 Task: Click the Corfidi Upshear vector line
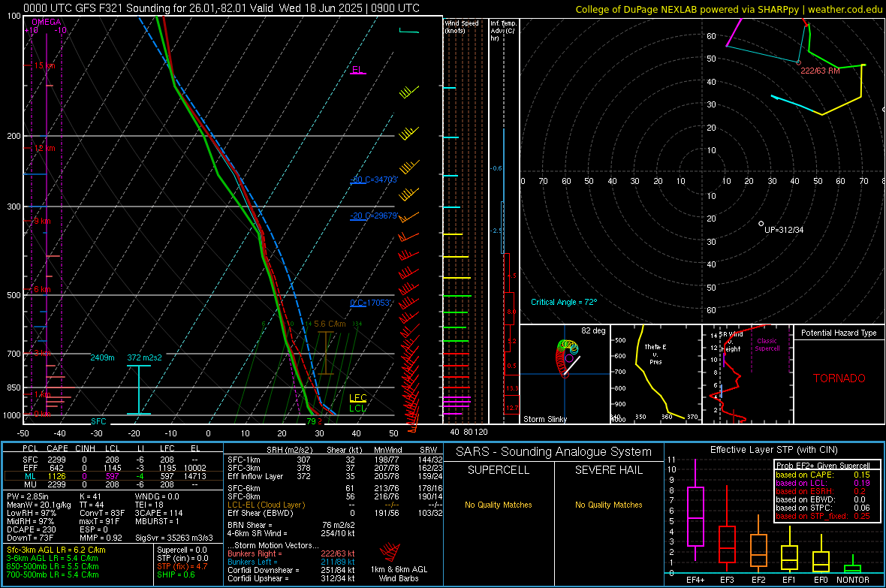coord(291,578)
